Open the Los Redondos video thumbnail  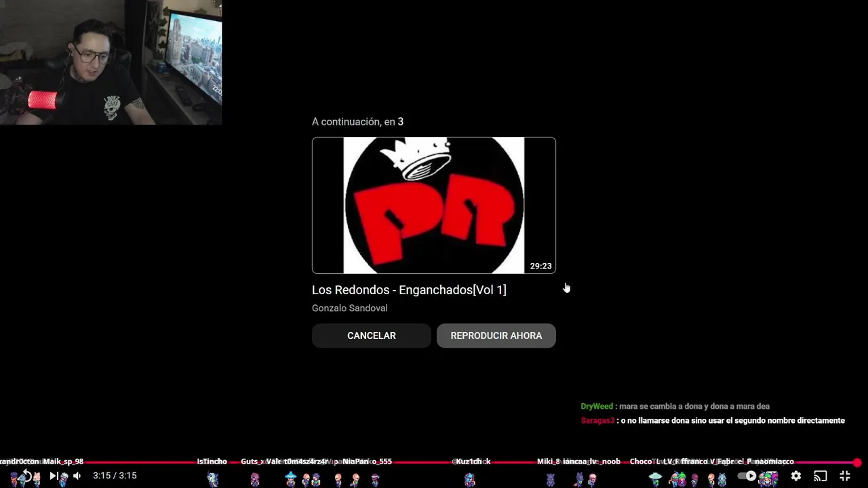click(434, 205)
